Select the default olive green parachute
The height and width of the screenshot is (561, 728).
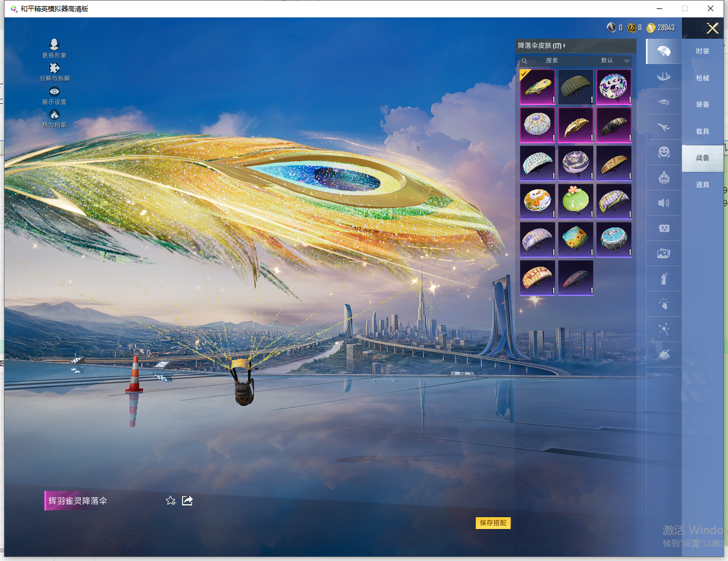click(x=576, y=87)
